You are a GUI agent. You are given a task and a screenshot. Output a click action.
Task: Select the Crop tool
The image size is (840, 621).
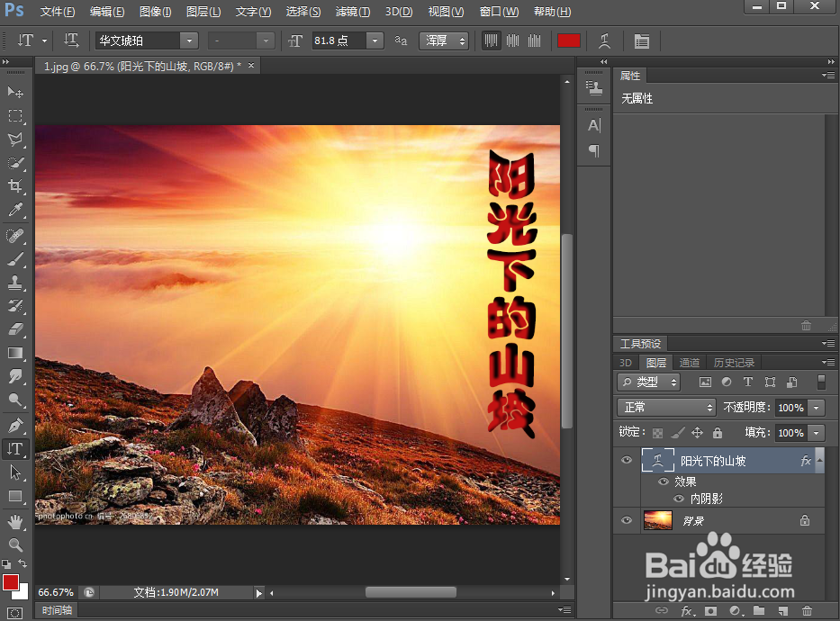(14, 184)
